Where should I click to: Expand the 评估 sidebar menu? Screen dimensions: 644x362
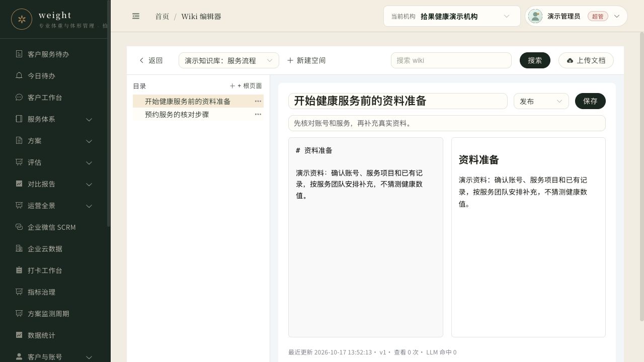89,162
